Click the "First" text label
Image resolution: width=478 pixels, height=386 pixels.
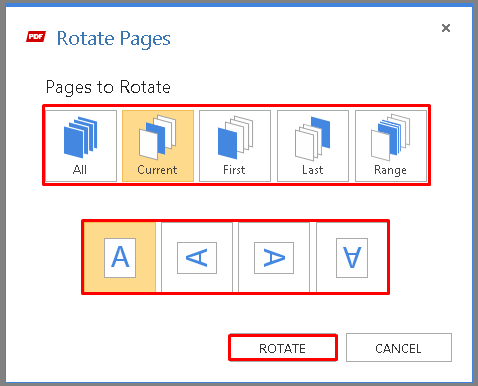(x=234, y=170)
